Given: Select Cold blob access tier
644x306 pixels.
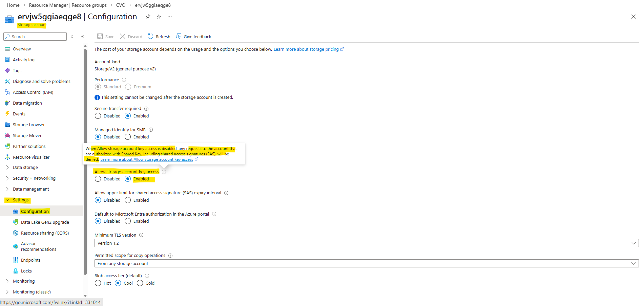Looking at the screenshot, I should tap(140, 283).
